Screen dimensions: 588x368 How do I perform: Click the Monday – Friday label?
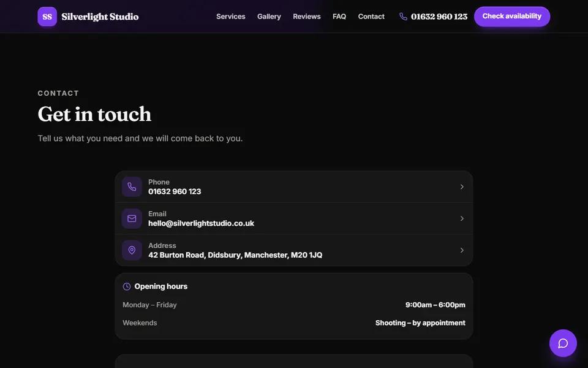click(x=149, y=305)
